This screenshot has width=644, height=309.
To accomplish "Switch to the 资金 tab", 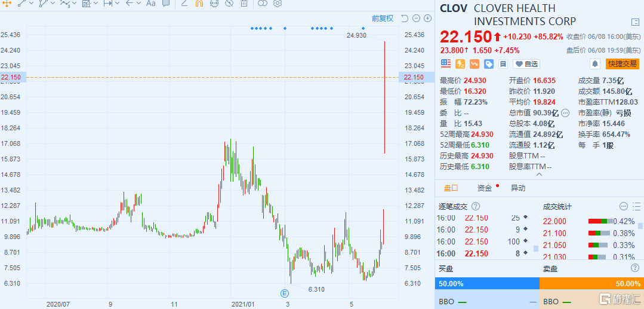I will tap(485, 188).
